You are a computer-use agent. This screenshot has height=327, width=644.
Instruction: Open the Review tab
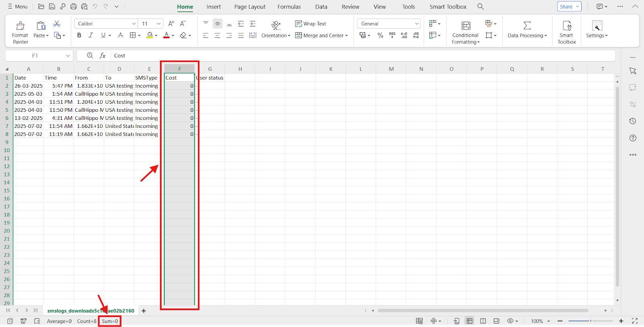(x=351, y=7)
